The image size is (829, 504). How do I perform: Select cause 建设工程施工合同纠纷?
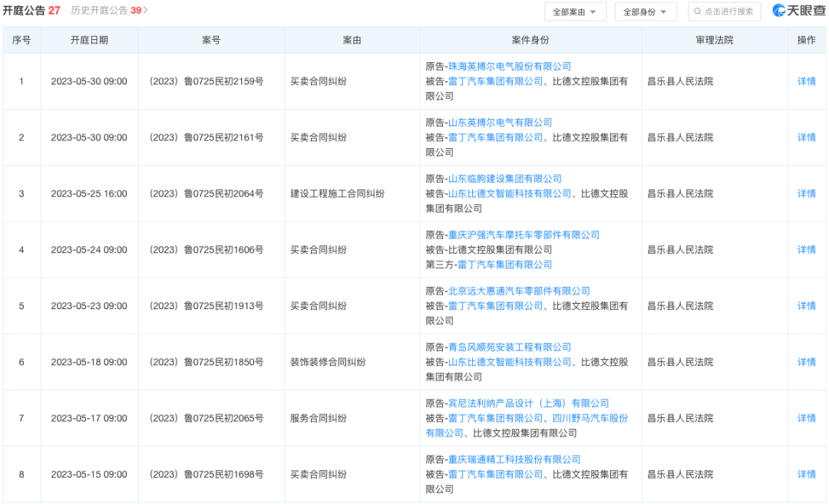[337, 194]
